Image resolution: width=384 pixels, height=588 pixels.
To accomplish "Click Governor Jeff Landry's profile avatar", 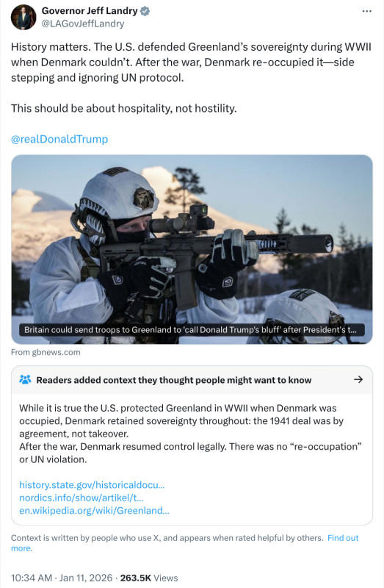I will coord(23,17).
